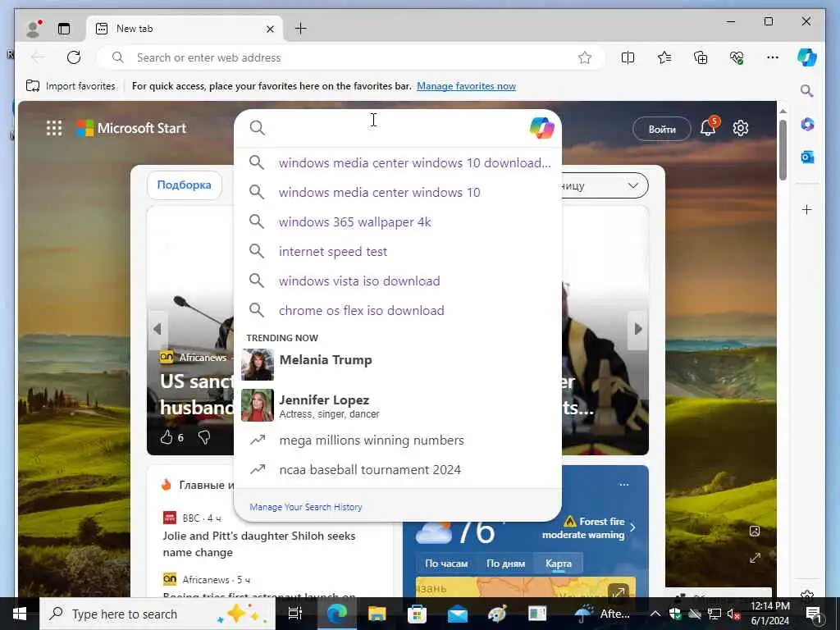The height and width of the screenshot is (630, 840).
Task: Switch weather to По дням
Action: pyautogui.click(x=505, y=564)
